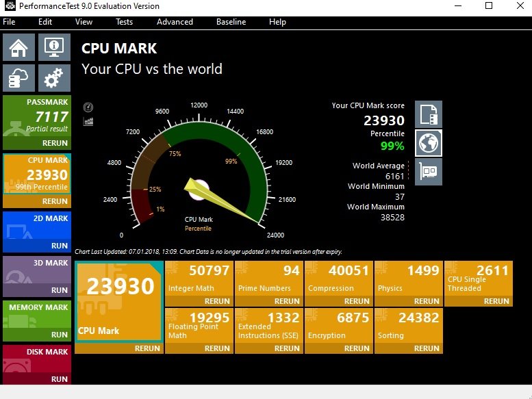Click the green 99% percentile value
This screenshot has width=532, height=399.
pyautogui.click(x=392, y=146)
